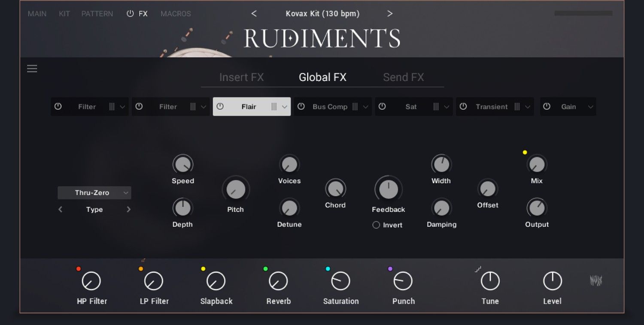Click the channel strip icon on the Sat module
This screenshot has height=325, width=644.
click(436, 106)
